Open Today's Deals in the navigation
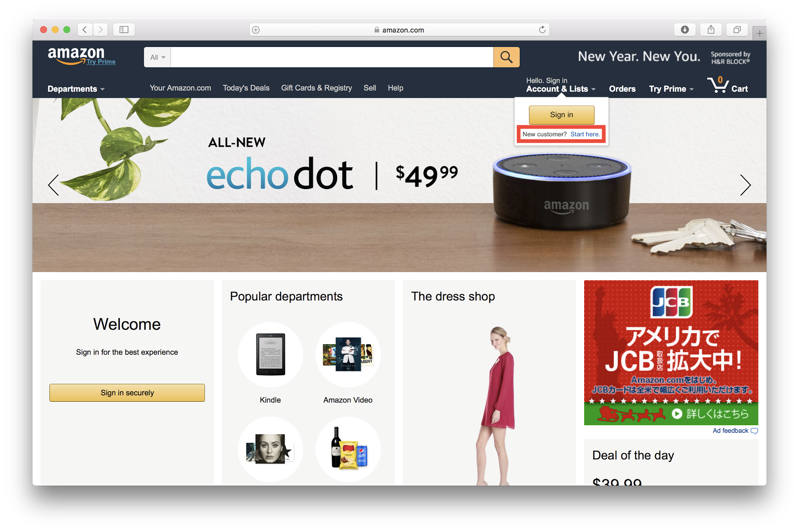799x532 pixels. [x=246, y=88]
